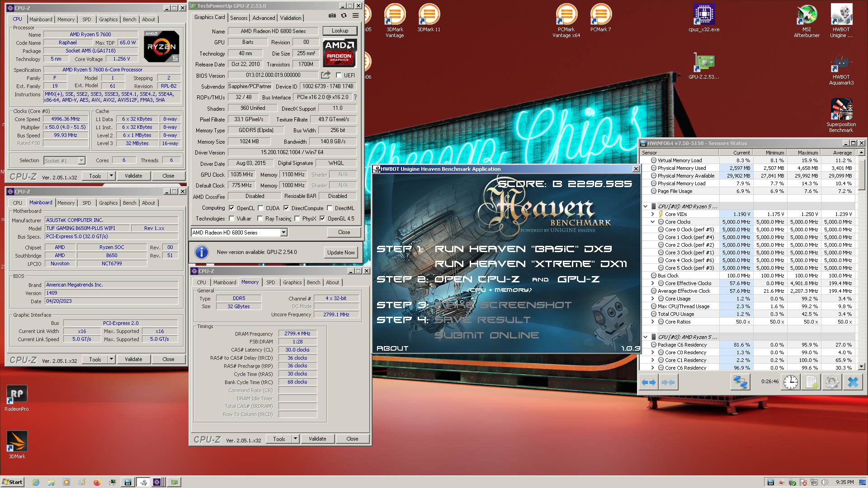Toggle the PhysX checkbox
868x488 pixels.
(297, 219)
